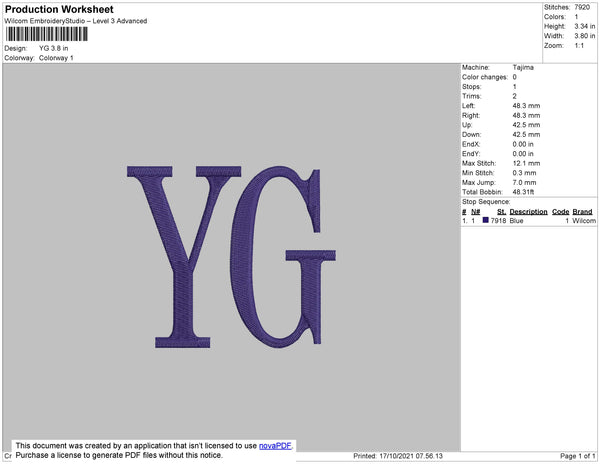Select the 'Description' column header
The height and width of the screenshot is (464, 600).
point(528,212)
